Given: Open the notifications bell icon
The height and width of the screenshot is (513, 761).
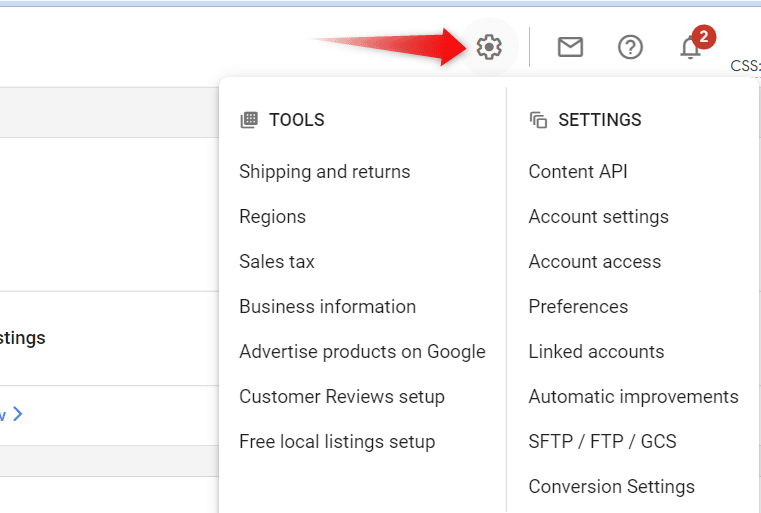Looking at the screenshot, I should coord(690,47).
